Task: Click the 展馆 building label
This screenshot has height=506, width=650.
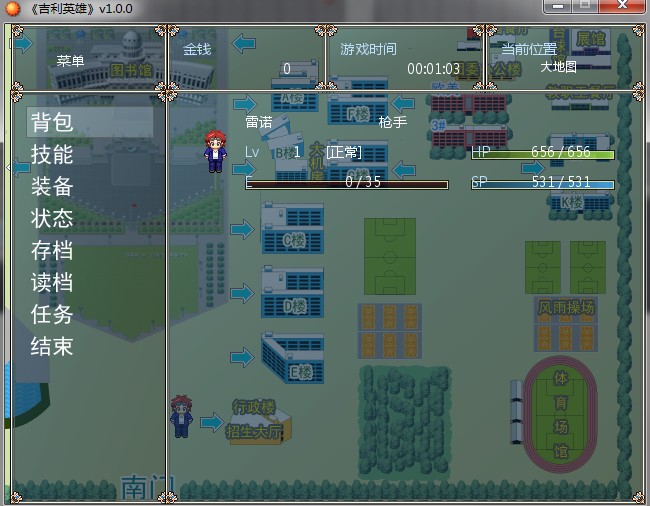Action: [591, 39]
